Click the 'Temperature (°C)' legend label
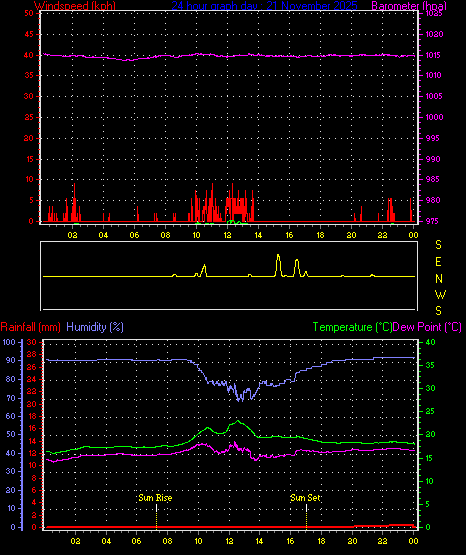This screenshot has width=466, height=555. (x=352, y=327)
